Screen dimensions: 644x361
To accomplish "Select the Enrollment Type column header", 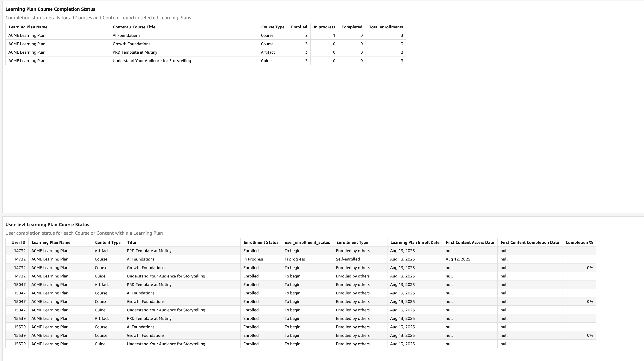I will (x=352, y=242).
